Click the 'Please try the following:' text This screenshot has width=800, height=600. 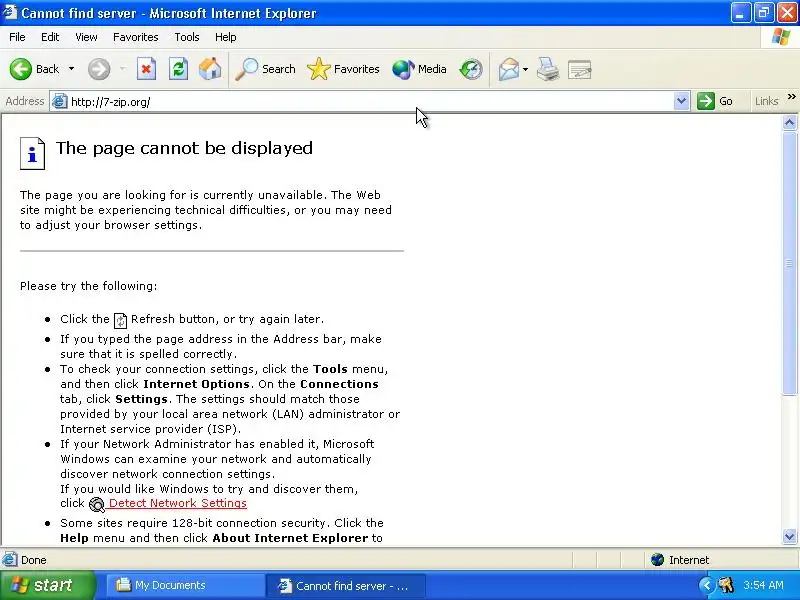89,286
